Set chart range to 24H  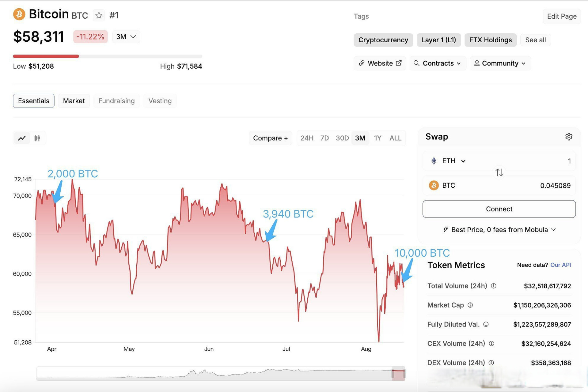pyautogui.click(x=307, y=138)
